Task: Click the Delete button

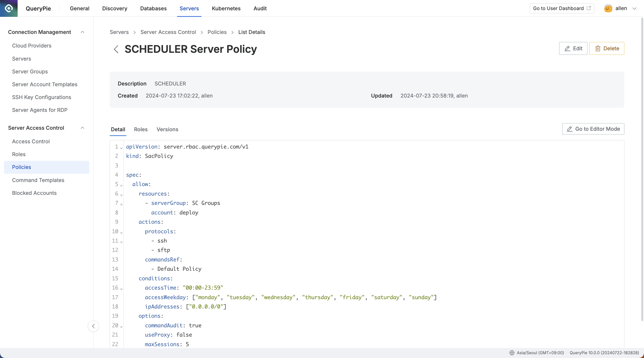Action: 607,48
